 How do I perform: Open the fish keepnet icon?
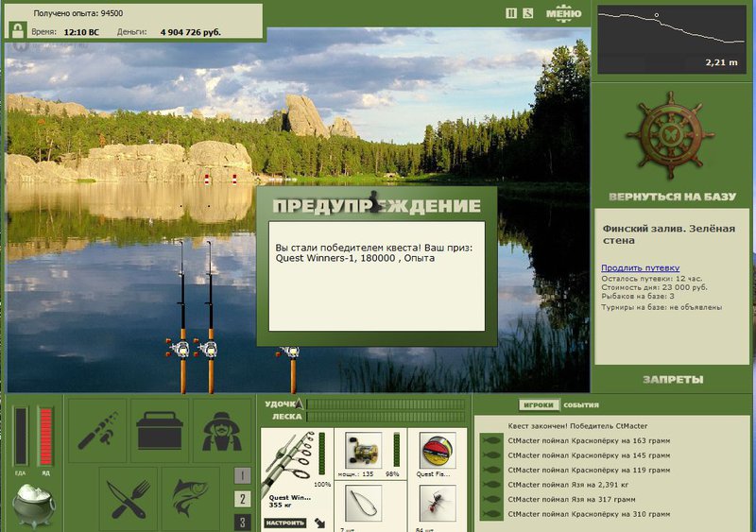click(191, 499)
